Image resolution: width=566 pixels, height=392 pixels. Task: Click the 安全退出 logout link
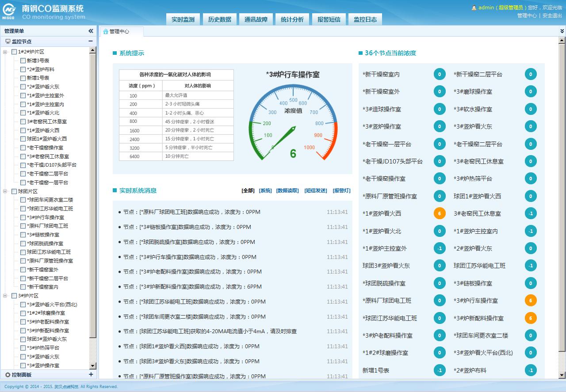552,15
